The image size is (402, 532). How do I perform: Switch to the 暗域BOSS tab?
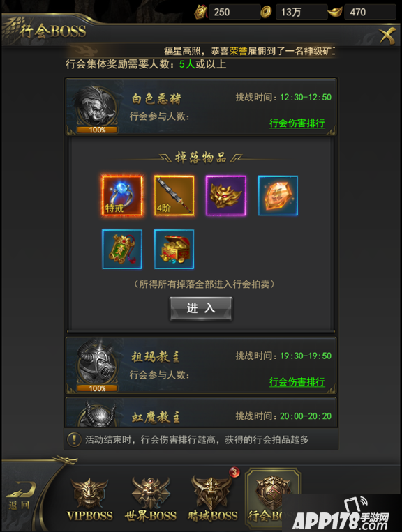click(213, 500)
